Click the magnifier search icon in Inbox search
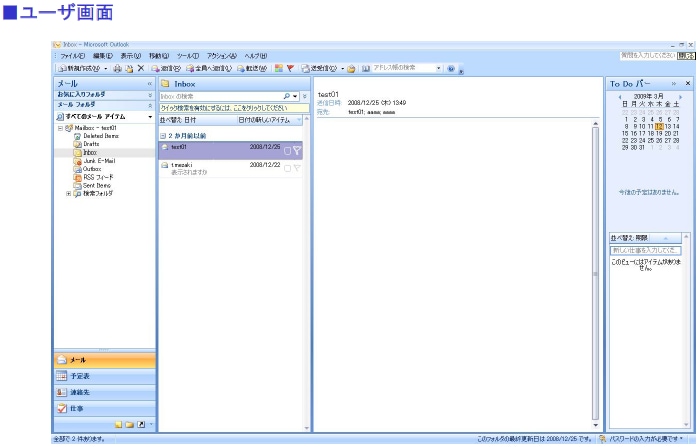 point(287,96)
